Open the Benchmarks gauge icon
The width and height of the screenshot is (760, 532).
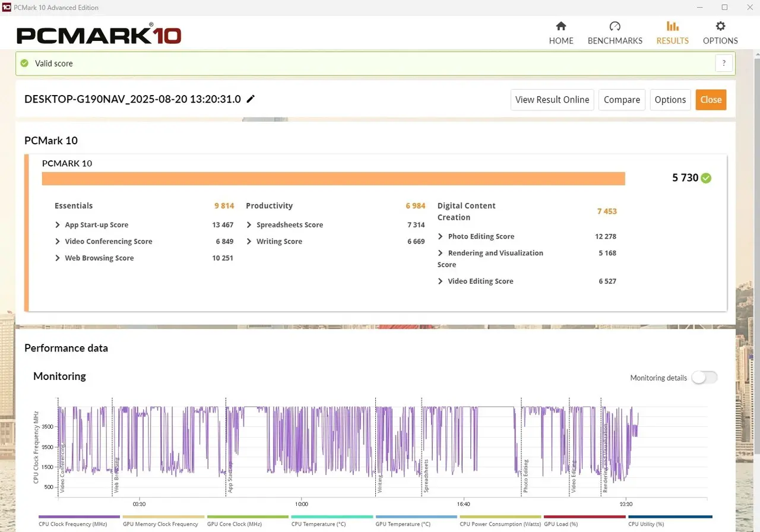615,26
